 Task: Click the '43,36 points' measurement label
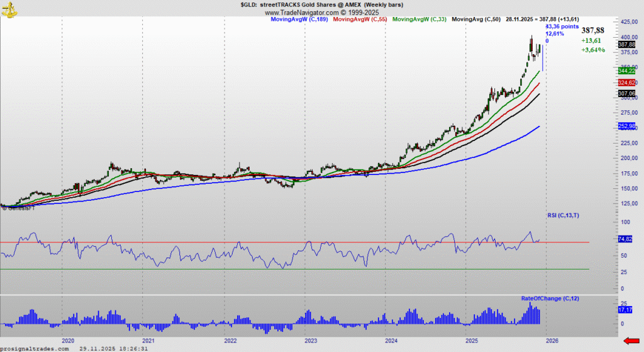pyautogui.click(x=562, y=26)
